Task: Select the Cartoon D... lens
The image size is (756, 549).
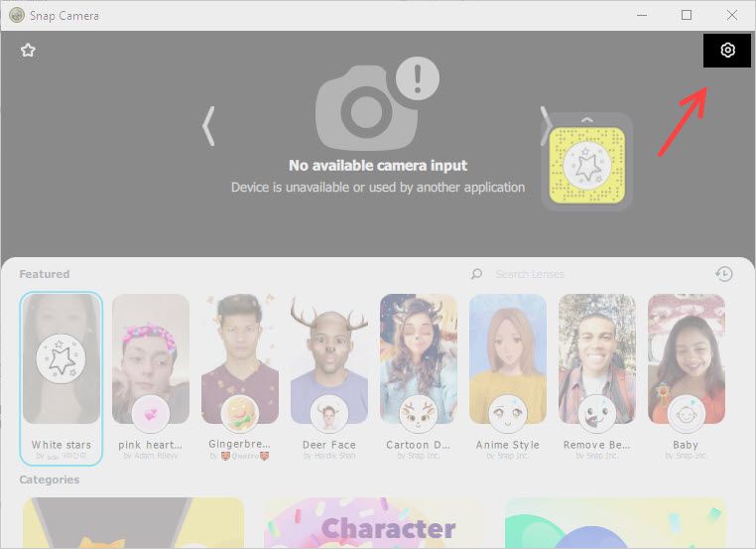Action: point(418,378)
